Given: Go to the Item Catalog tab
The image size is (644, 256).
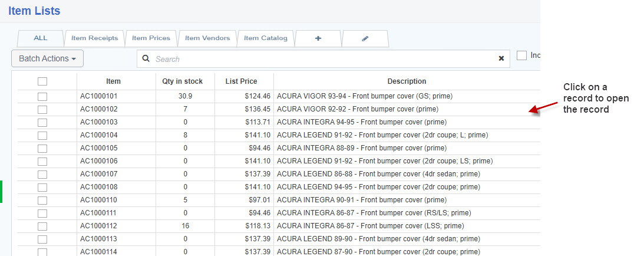Looking at the screenshot, I should [x=266, y=38].
